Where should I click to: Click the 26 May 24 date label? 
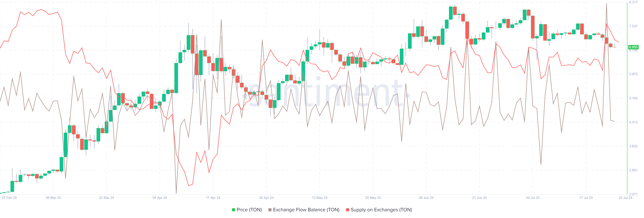(373, 198)
